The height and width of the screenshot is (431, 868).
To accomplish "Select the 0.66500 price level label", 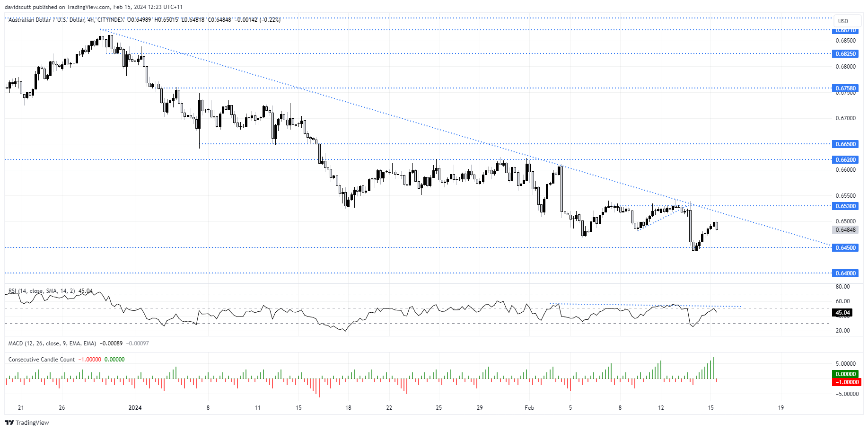I will 845,144.
